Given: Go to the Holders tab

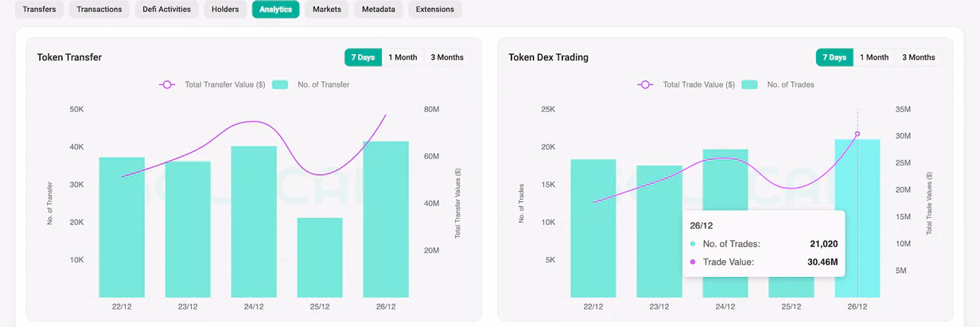Looking at the screenshot, I should (225, 10).
